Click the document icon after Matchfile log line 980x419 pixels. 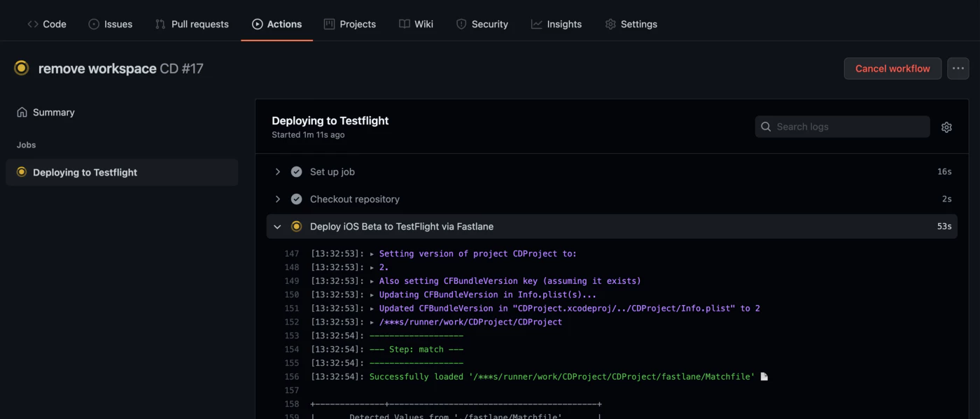pyautogui.click(x=764, y=376)
